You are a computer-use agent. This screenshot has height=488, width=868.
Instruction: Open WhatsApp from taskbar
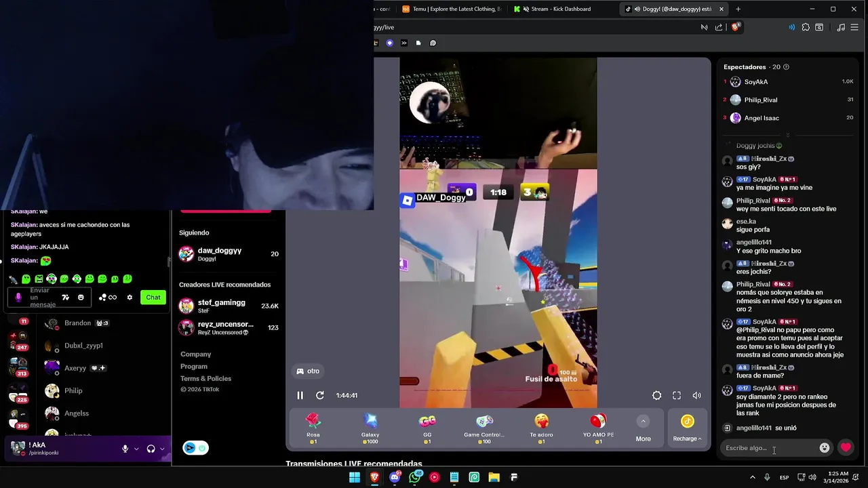tap(415, 477)
